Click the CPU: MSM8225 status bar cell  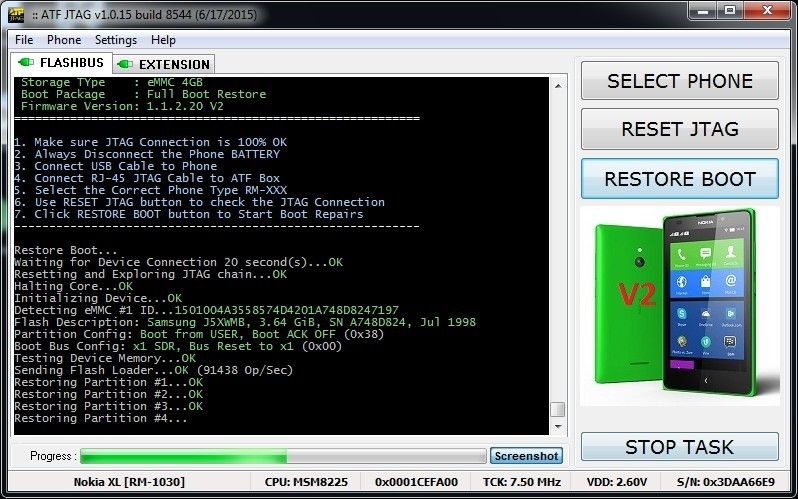click(x=307, y=482)
